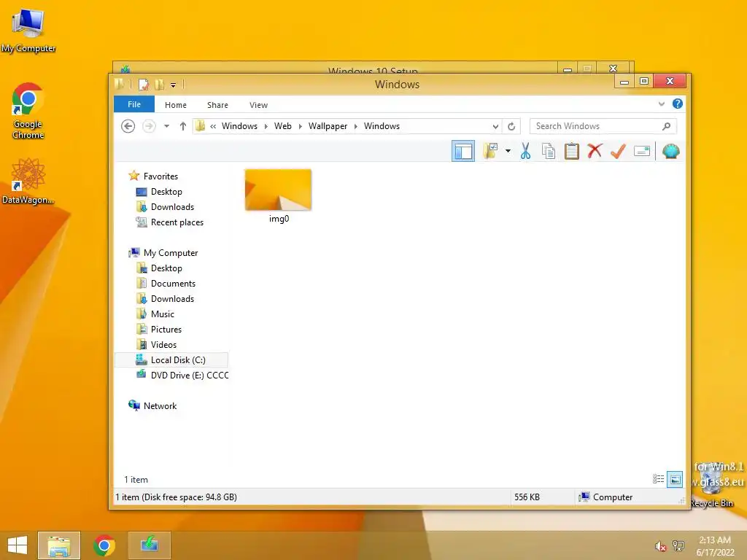Toggle the navigation pane toolbar button
This screenshot has width=747, height=560.
(x=463, y=151)
